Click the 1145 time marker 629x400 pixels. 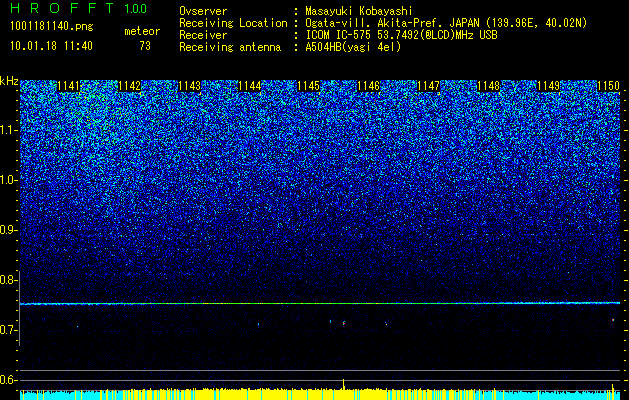309,86
